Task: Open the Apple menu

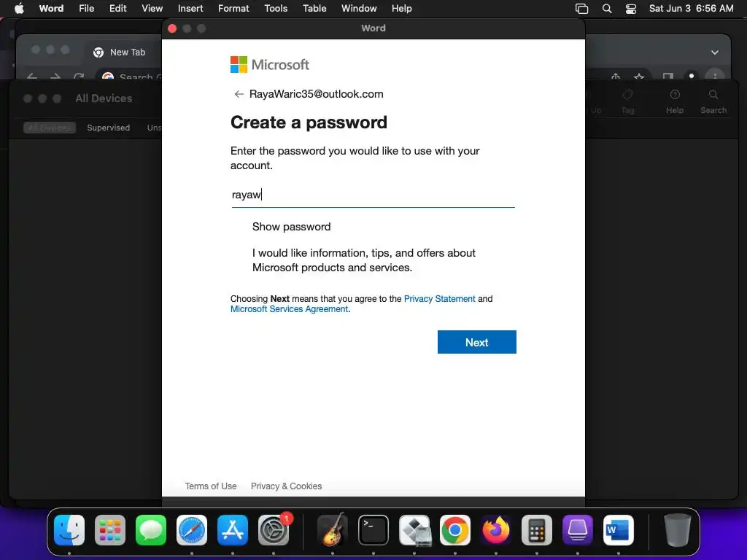Action: click(19, 9)
